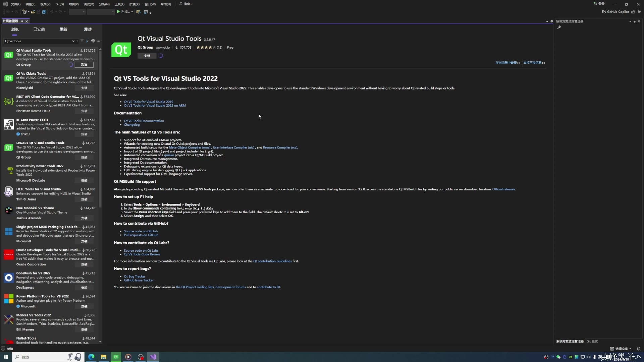Click the wrench icon in Solution Explorer

pyautogui.click(x=559, y=27)
